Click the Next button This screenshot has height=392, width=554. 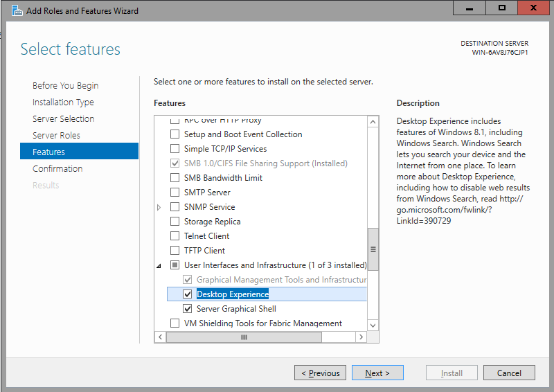pyautogui.click(x=377, y=373)
